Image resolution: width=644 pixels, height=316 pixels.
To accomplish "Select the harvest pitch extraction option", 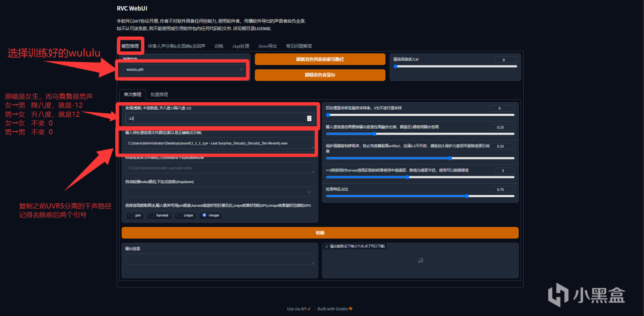I will pos(159,215).
